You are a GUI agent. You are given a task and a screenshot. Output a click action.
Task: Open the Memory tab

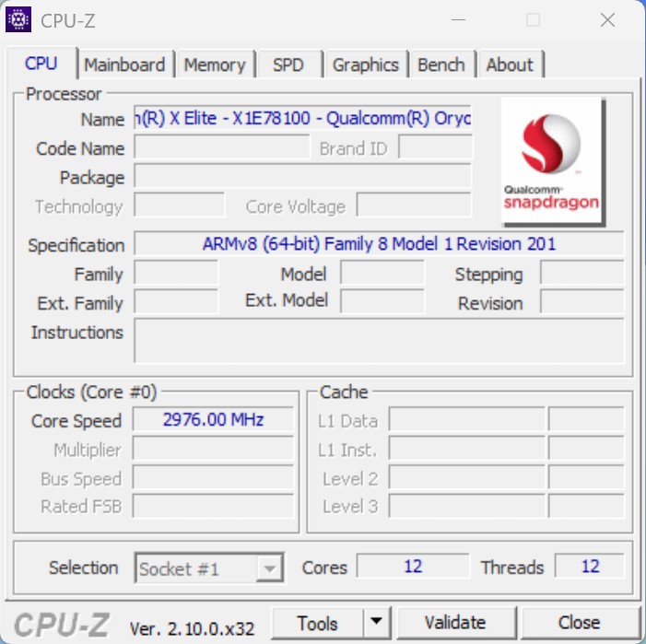point(215,64)
